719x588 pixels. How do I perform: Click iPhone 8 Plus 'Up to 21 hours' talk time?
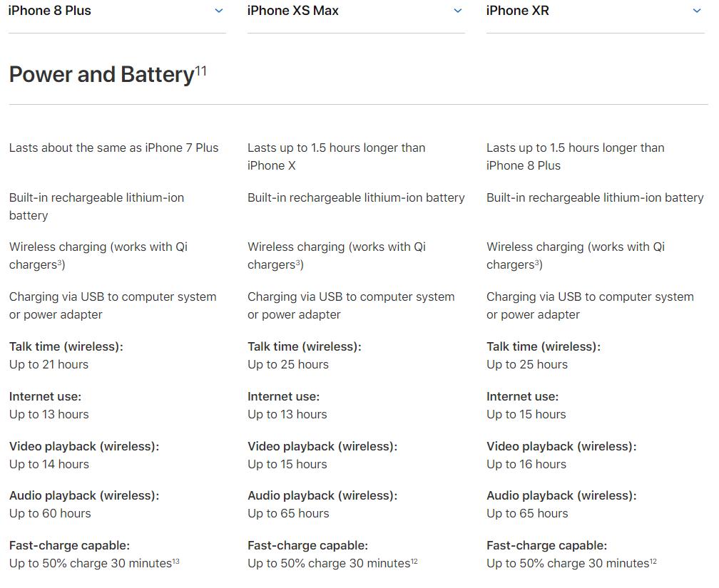49,364
